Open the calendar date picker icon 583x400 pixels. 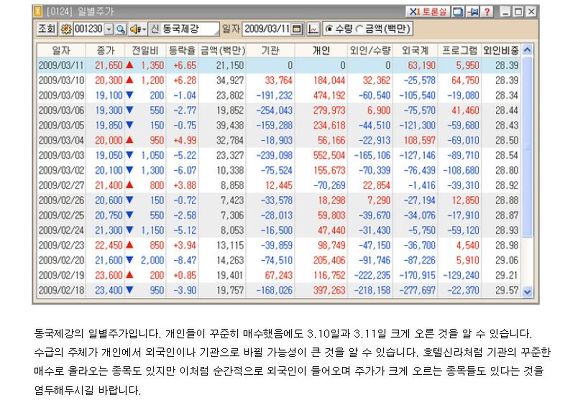click(297, 29)
